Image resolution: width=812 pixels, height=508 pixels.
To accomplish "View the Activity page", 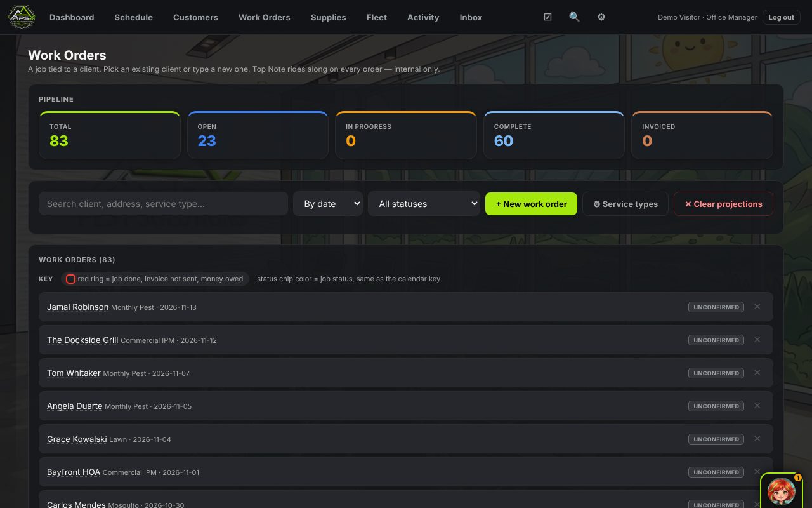I will click(x=423, y=17).
